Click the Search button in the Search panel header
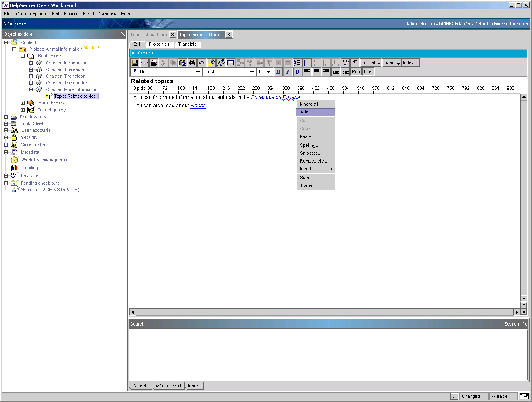This screenshot has height=402, width=532. click(511, 324)
